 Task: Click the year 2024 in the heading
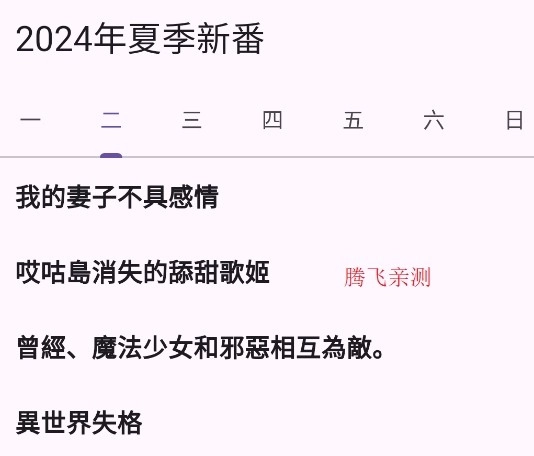click(x=54, y=40)
